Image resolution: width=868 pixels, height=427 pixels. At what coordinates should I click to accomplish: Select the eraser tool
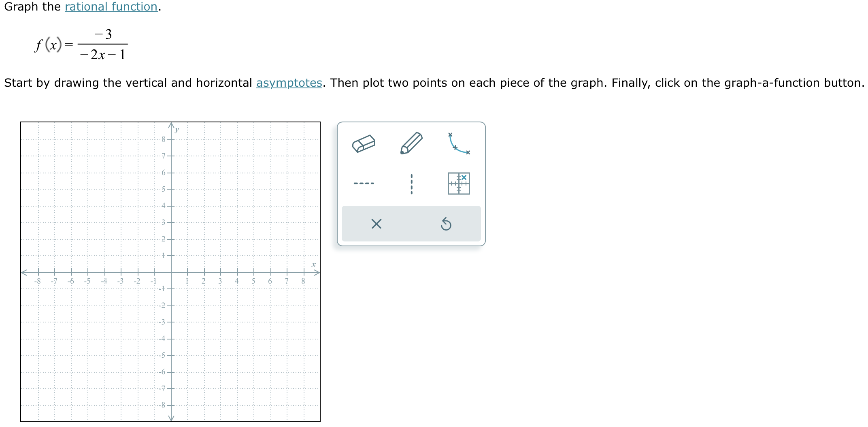click(x=365, y=143)
